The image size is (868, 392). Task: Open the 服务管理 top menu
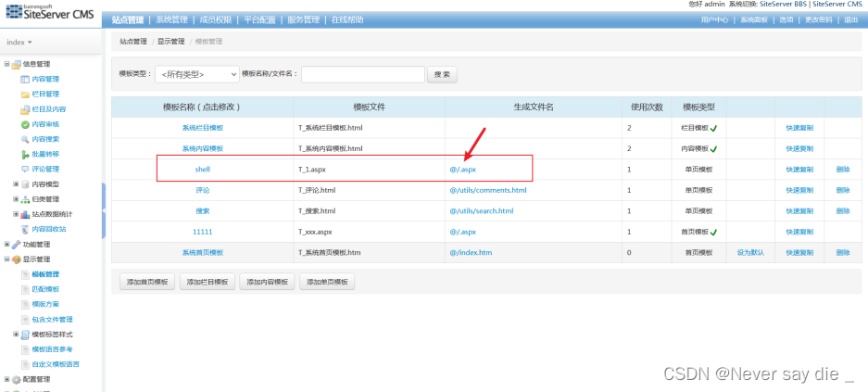(x=303, y=20)
